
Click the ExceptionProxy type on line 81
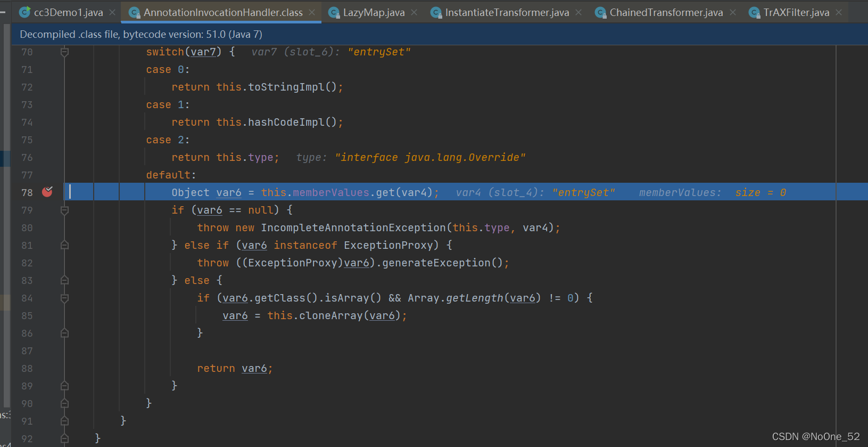click(388, 245)
